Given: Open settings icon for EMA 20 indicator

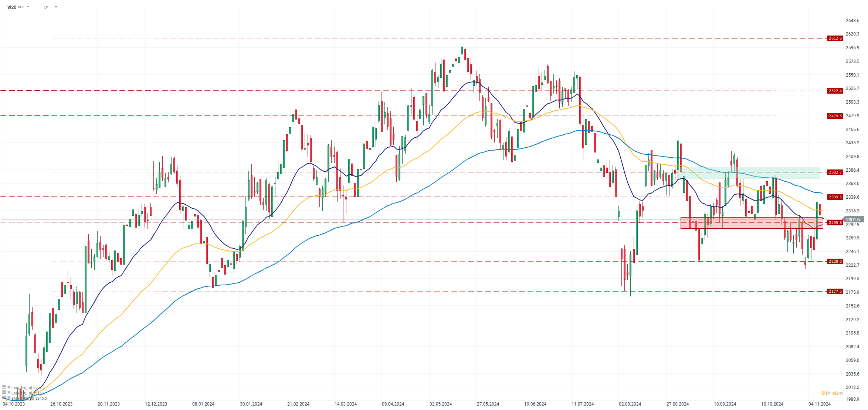Looking at the screenshot, I should pyautogui.click(x=4, y=387).
